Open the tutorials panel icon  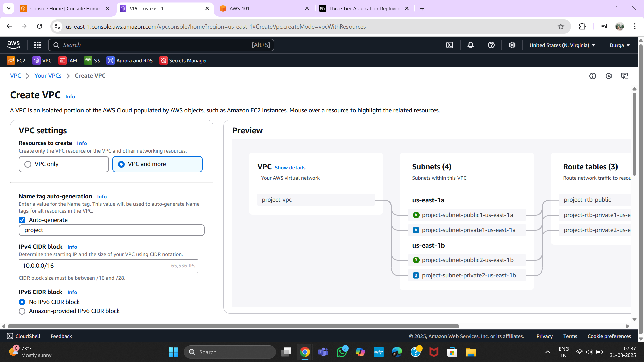pyautogui.click(x=625, y=76)
